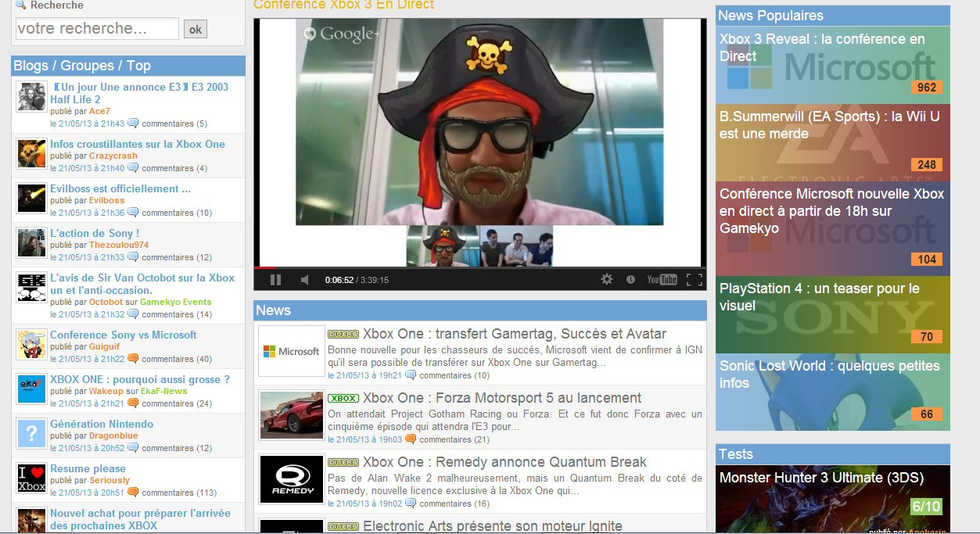Screen dimensions: 980x534
Task: Open the 'EkaF-News' group link
Action: (164, 391)
